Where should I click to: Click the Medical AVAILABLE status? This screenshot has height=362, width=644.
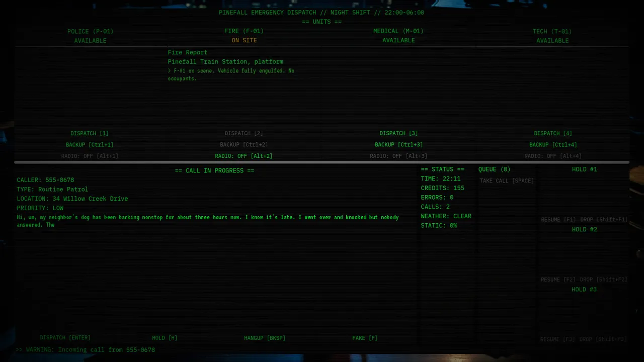(398, 41)
